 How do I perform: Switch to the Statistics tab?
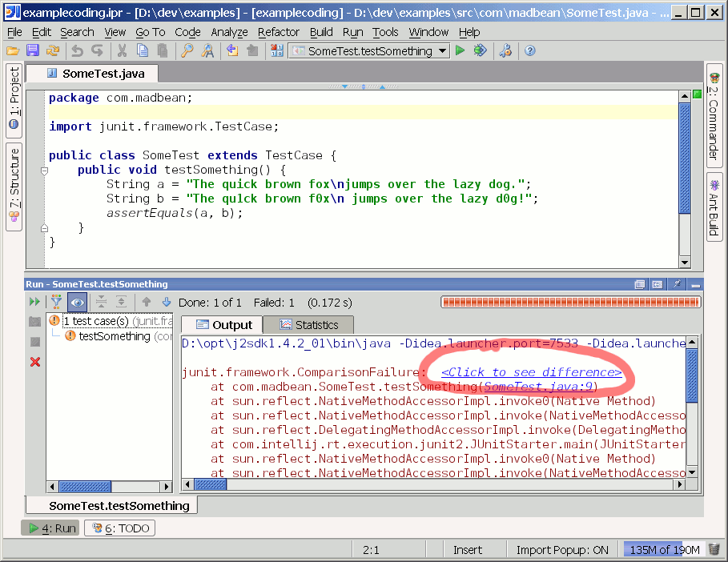click(309, 325)
